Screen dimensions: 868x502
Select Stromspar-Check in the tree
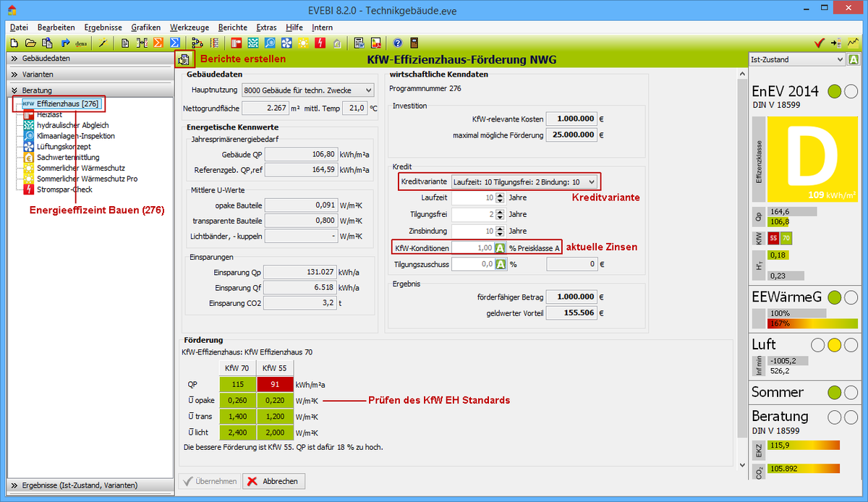[64, 190]
